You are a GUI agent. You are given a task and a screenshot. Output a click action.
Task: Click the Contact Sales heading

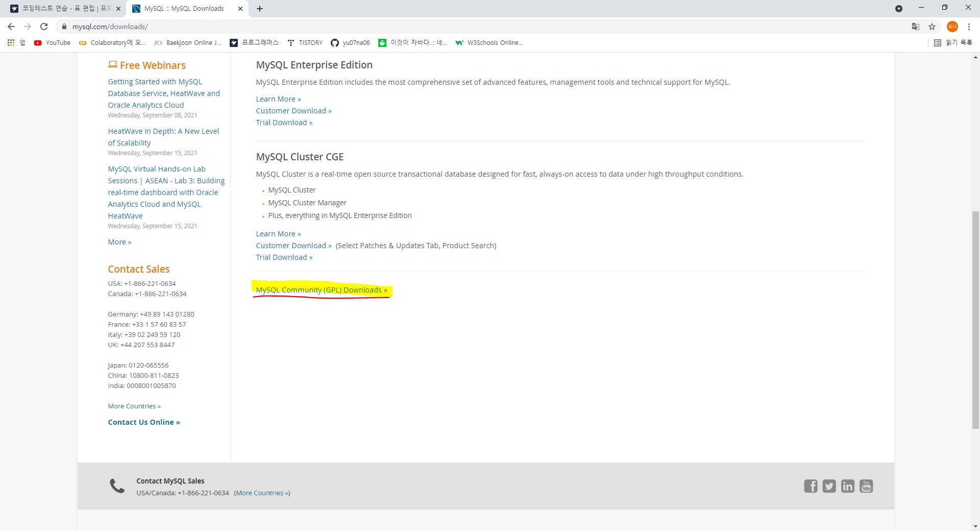point(138,269)
